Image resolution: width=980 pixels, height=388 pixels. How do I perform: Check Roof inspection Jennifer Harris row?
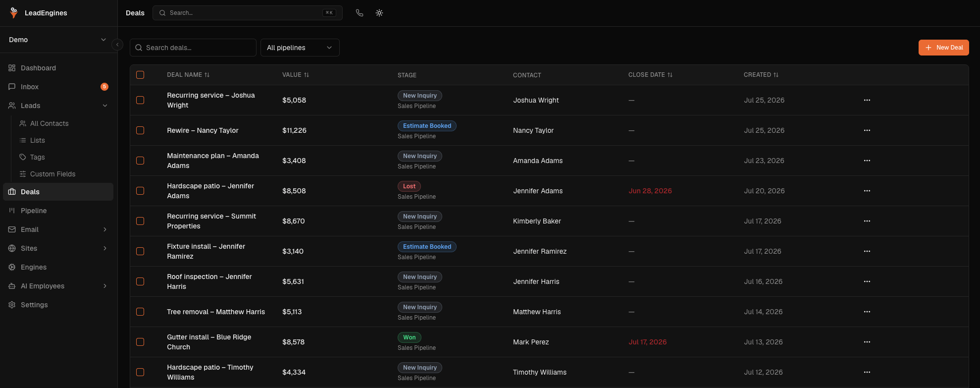140,281
